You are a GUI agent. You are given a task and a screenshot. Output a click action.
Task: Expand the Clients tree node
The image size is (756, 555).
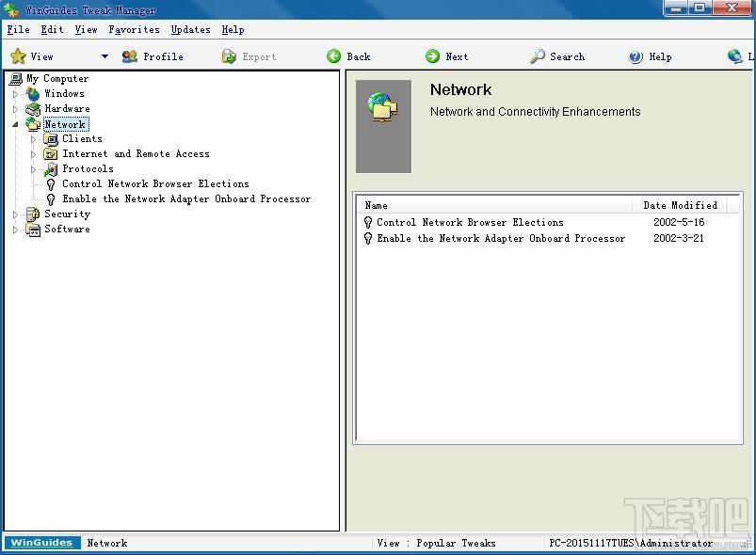pos(33,140)
